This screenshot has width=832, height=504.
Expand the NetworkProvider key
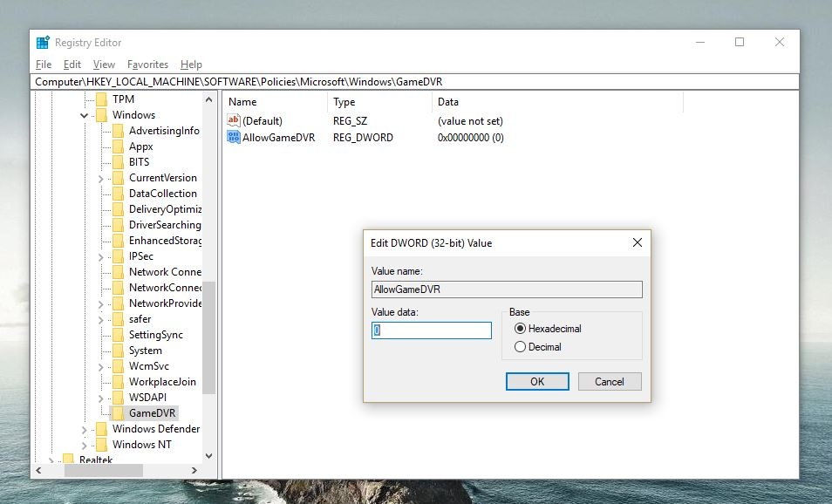(x=101, y=304)
